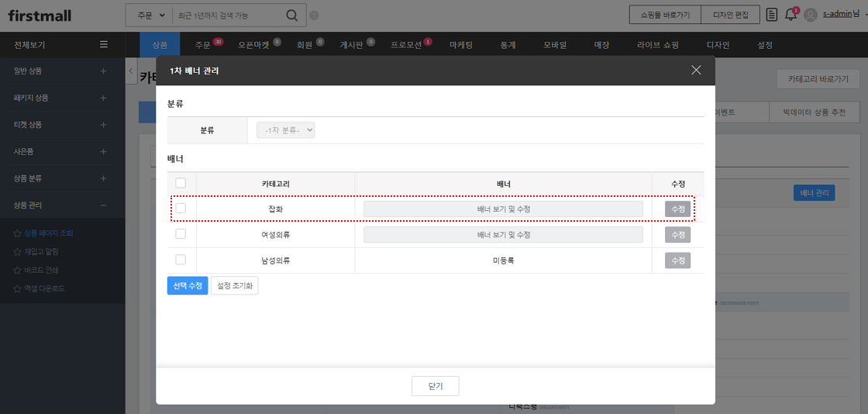Collapse the sidebar with arrow handle
The width and height of the screenshot is (868, 414).
(131, 71)
